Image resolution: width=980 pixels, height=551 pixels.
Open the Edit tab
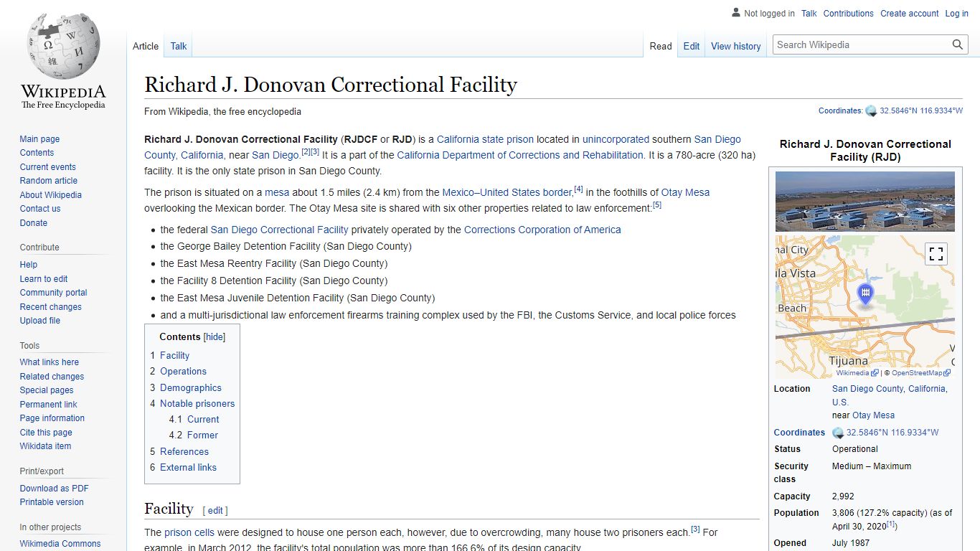point(692,46)
